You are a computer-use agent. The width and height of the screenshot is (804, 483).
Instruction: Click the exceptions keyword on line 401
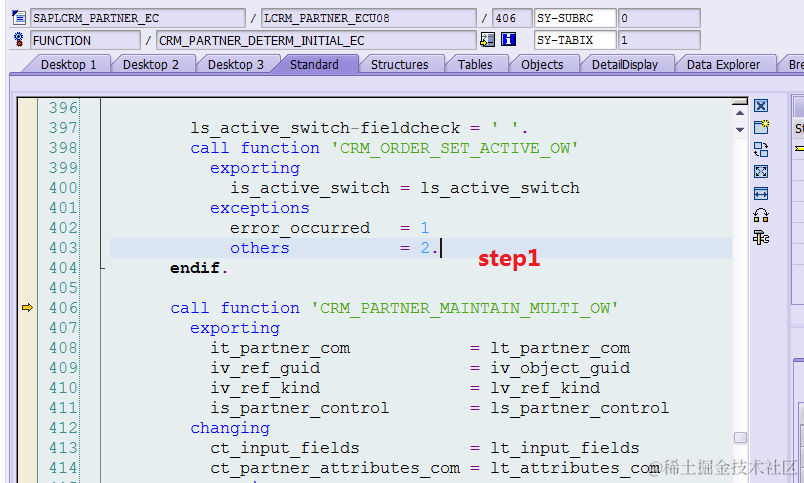point(259,208)
